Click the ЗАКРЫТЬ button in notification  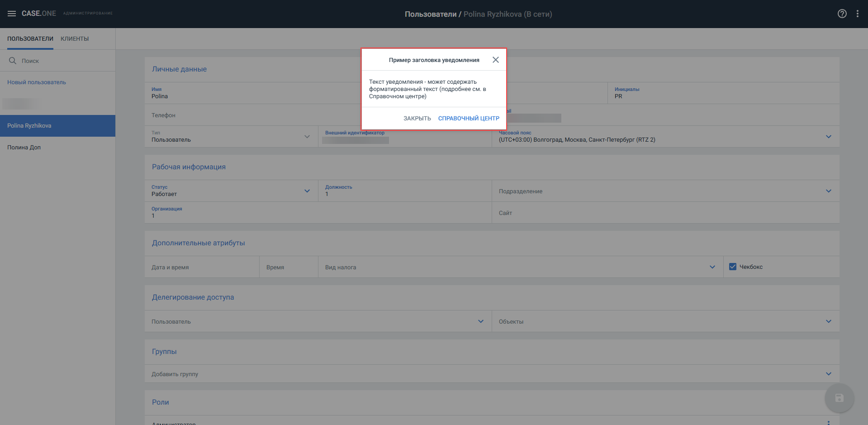click(417, 118)
